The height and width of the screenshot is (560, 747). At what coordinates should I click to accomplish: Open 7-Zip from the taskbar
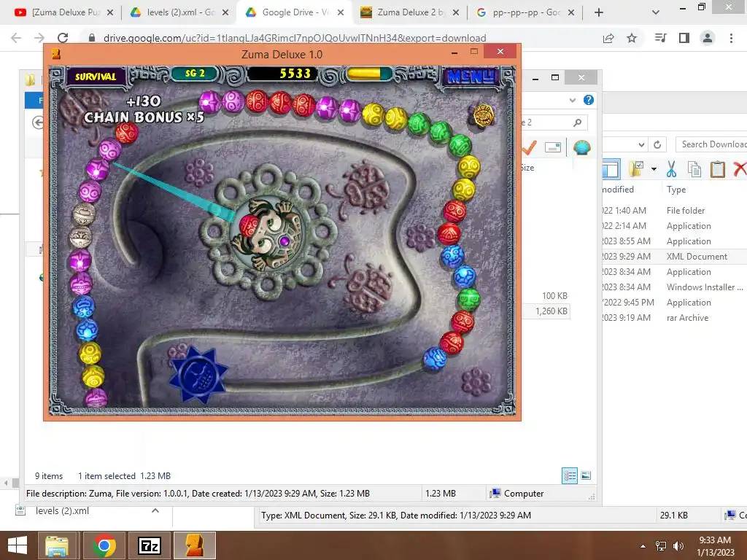(x=150, y=545)
